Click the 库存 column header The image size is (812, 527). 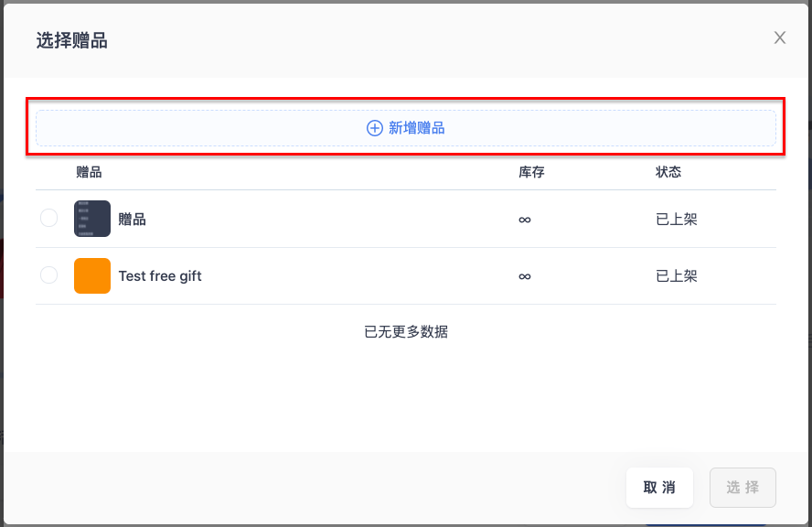531,172
